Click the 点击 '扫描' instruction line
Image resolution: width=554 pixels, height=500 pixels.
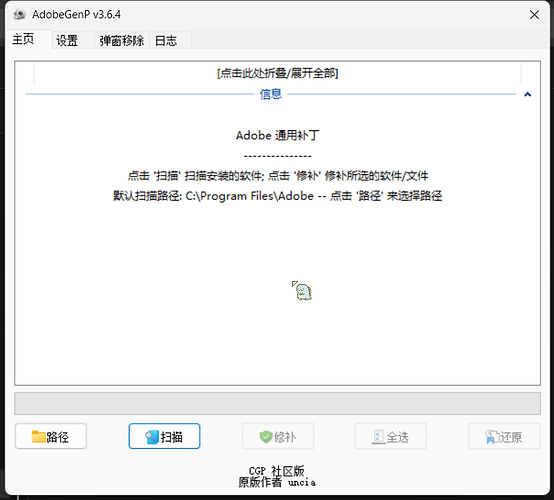(278, 176)
